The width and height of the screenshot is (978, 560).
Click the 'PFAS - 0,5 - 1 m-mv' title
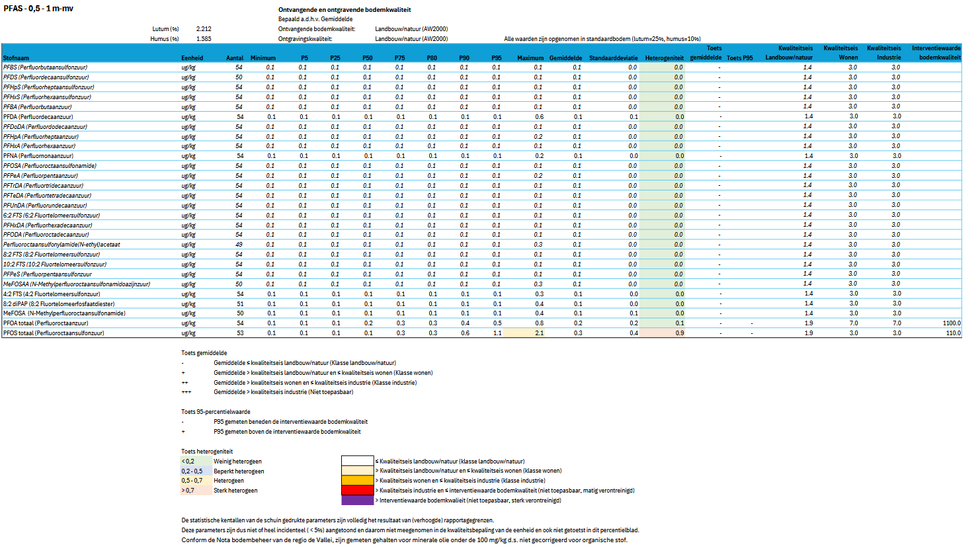point(38,9)
